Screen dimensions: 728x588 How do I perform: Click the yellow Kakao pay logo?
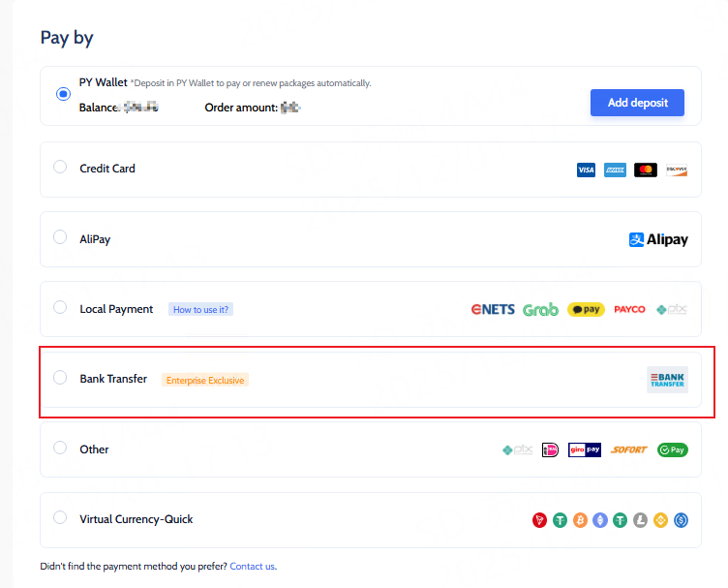point(586,309)
